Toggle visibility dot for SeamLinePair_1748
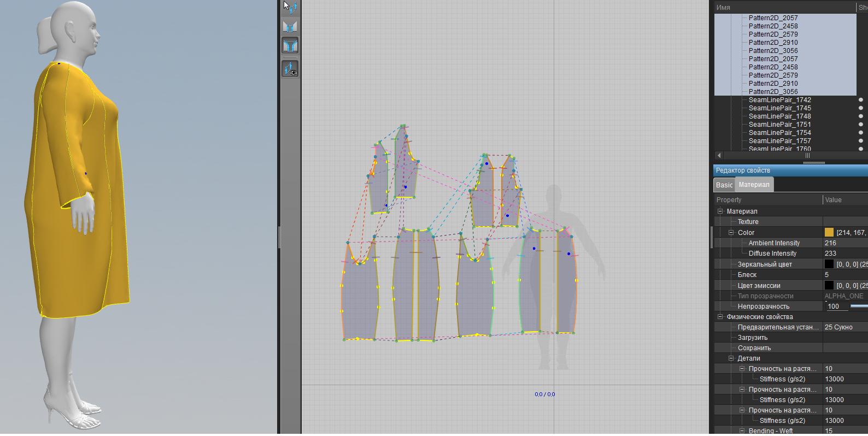 [x=861, y=116]
